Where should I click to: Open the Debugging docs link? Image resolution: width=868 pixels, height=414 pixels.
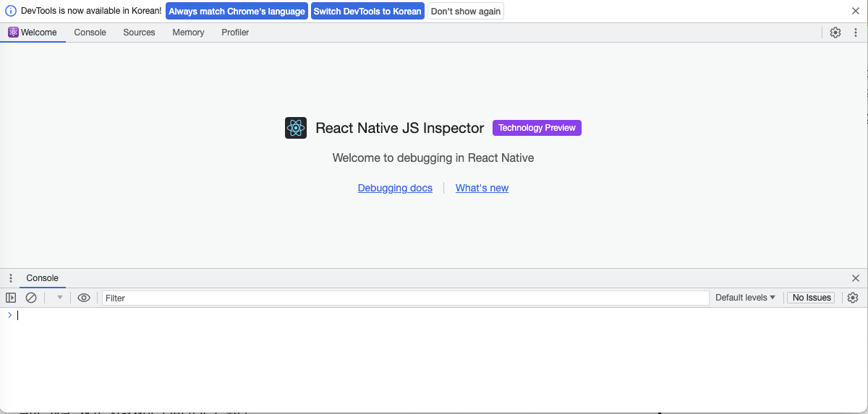coord(395,188)
